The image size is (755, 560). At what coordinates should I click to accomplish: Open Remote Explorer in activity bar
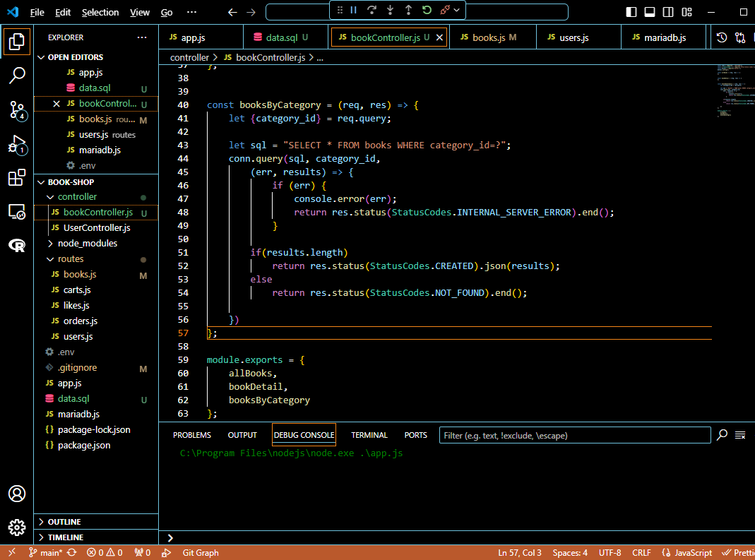coord(17,212)
